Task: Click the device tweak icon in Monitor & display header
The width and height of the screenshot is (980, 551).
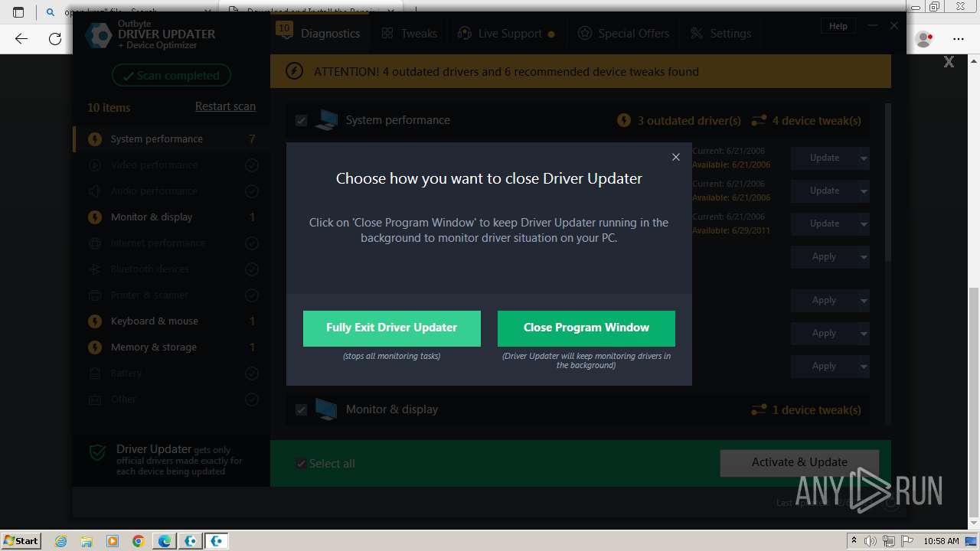Action: tap(759, 410)
